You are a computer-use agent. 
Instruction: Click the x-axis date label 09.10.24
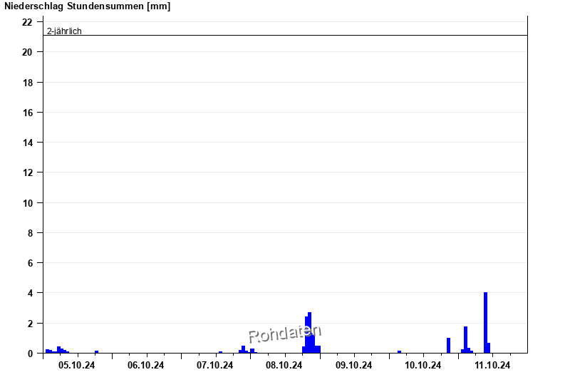(353, 365)
